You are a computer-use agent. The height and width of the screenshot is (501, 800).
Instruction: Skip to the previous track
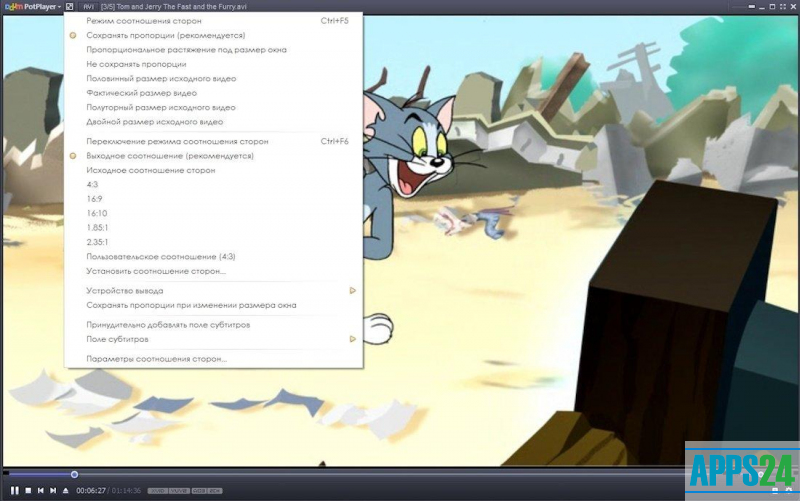coord(41,490)
